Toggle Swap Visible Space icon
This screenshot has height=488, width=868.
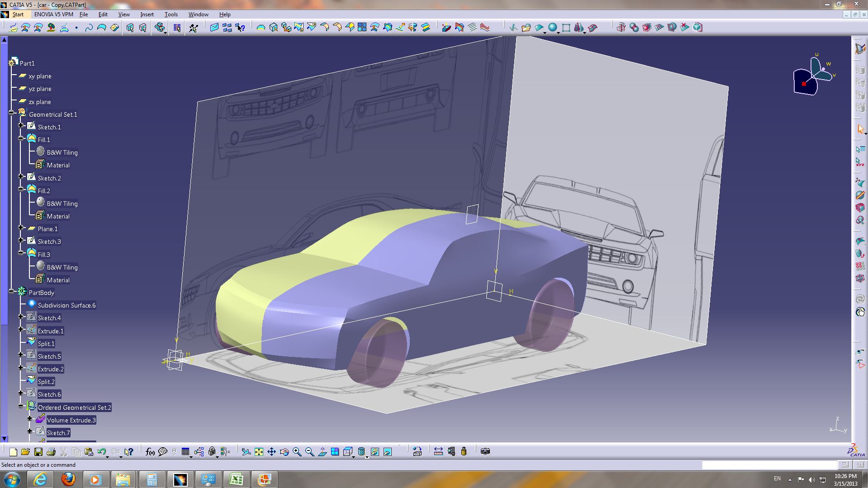[388, 451]
